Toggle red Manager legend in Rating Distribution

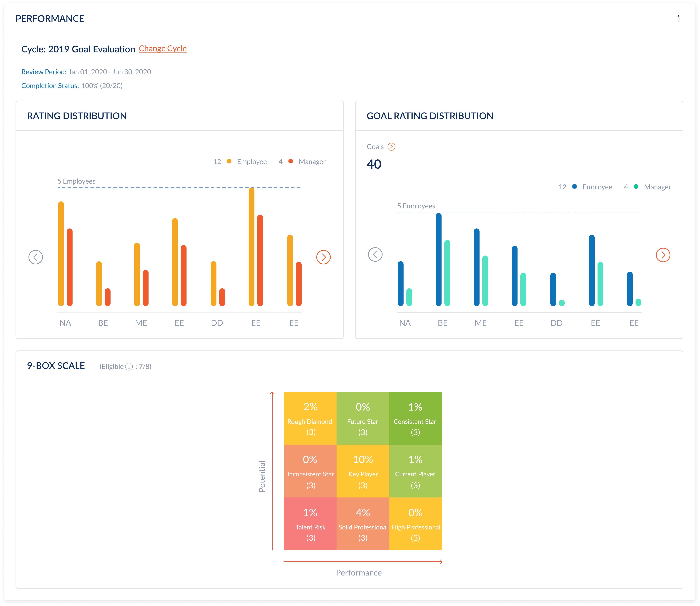(307, 162)
